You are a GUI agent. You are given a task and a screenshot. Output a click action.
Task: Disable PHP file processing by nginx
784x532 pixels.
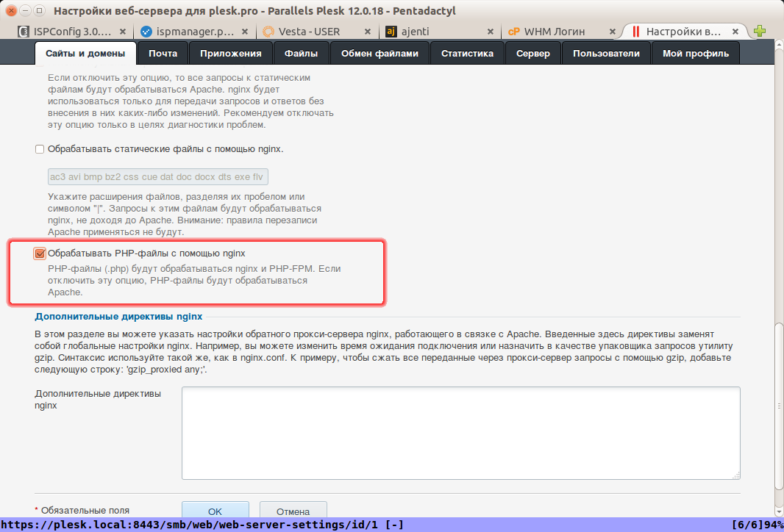pyautogui.click(x=39, y=254)
